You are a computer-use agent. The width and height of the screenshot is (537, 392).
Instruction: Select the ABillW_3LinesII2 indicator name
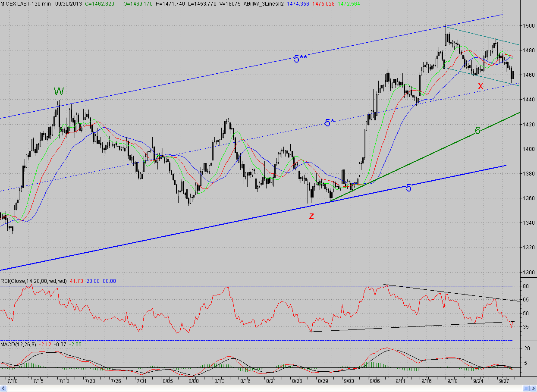pyautogui.click(x=264, y=4)
